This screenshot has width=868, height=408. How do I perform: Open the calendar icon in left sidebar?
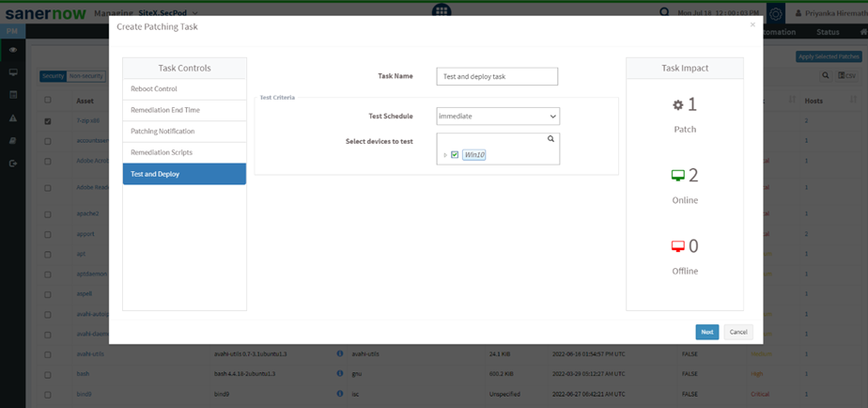tap(13, 95)
